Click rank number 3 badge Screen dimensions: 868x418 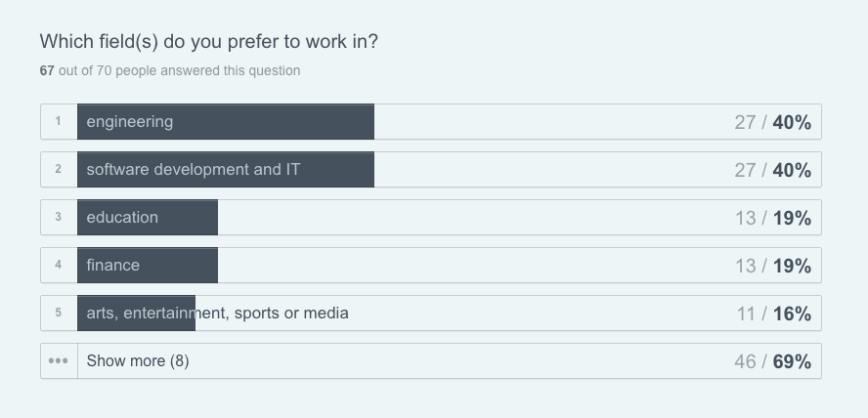(58, 217)
